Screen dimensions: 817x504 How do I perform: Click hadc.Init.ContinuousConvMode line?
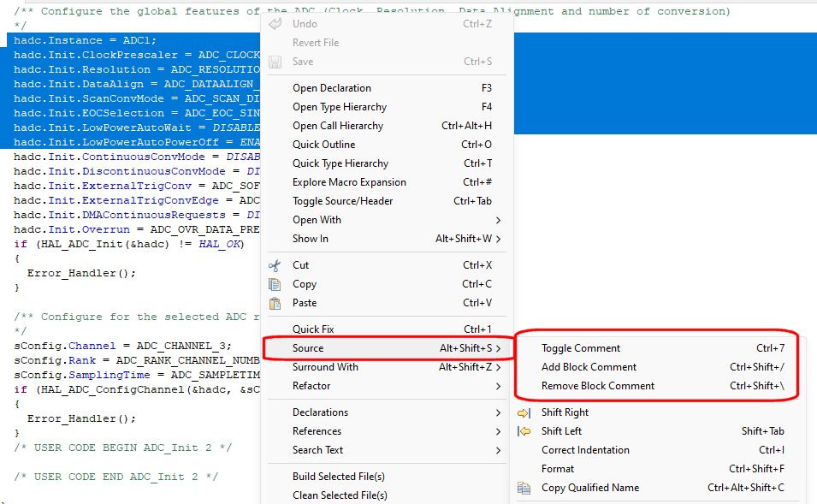coord(137,157)
